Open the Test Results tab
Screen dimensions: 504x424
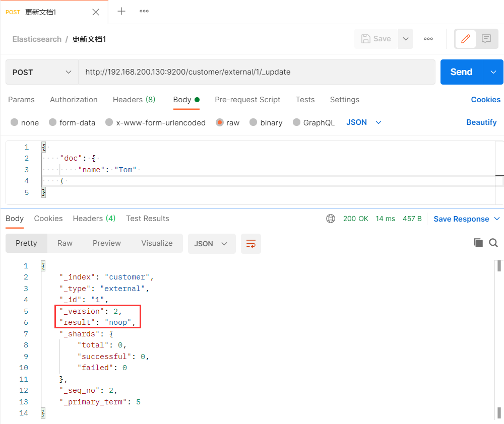tap(148, 219)
